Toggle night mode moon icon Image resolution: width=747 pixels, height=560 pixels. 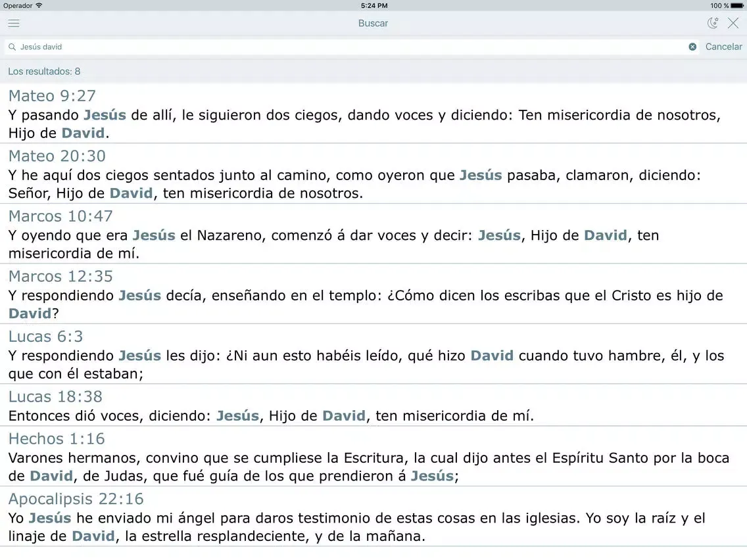coord(713,23)
